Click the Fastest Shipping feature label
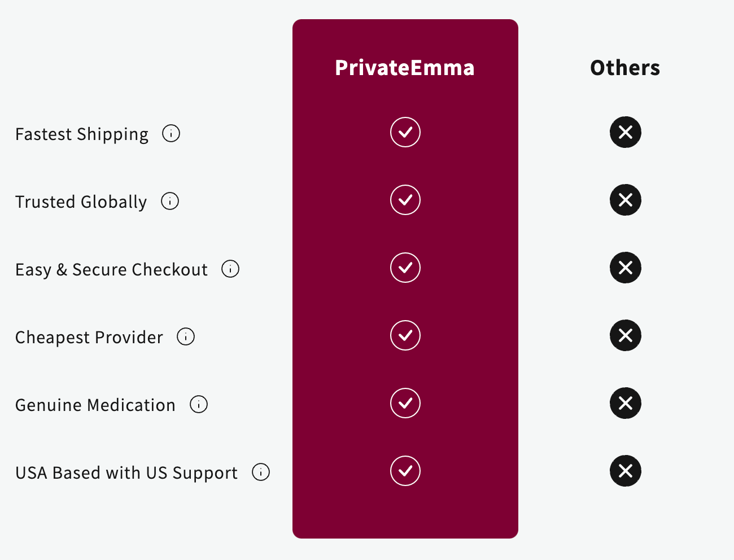Image resolution: width=734 pixels, height=560 pixels. [x=82, y=134]
